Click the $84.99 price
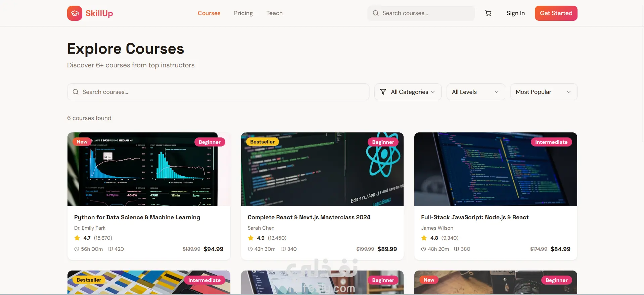The image size is (644, 295). point(560,249)
